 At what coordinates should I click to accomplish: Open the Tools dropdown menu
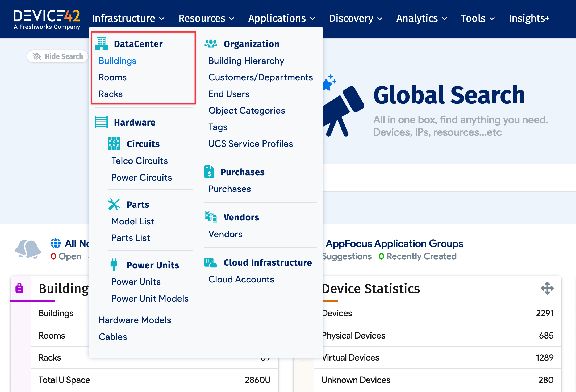coord(478,18)
